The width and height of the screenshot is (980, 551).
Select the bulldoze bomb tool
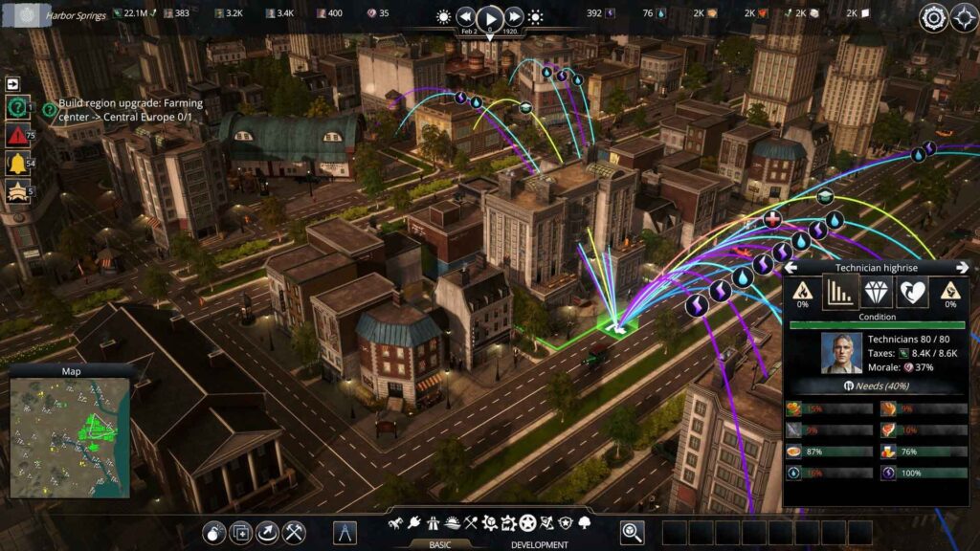coord(215,532)
